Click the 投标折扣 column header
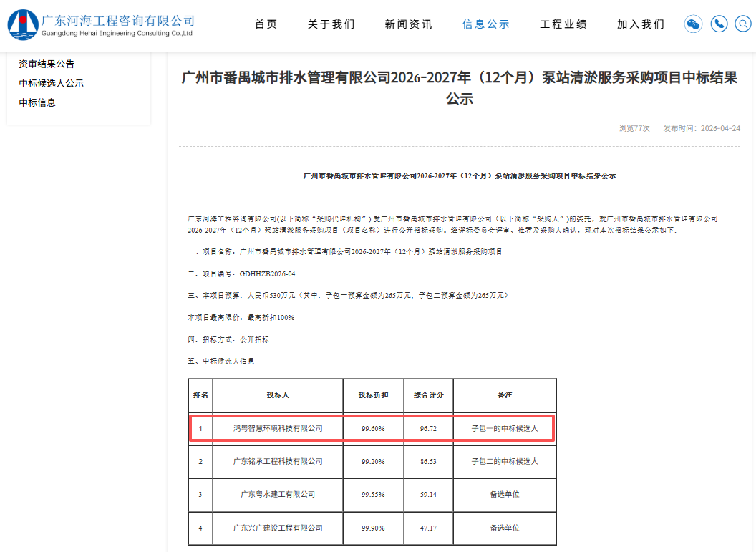 click(373, 395)
